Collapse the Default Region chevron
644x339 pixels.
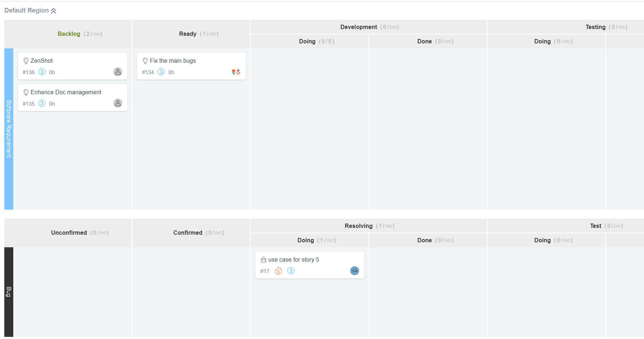pyautogui.click(x=53, y=11)
